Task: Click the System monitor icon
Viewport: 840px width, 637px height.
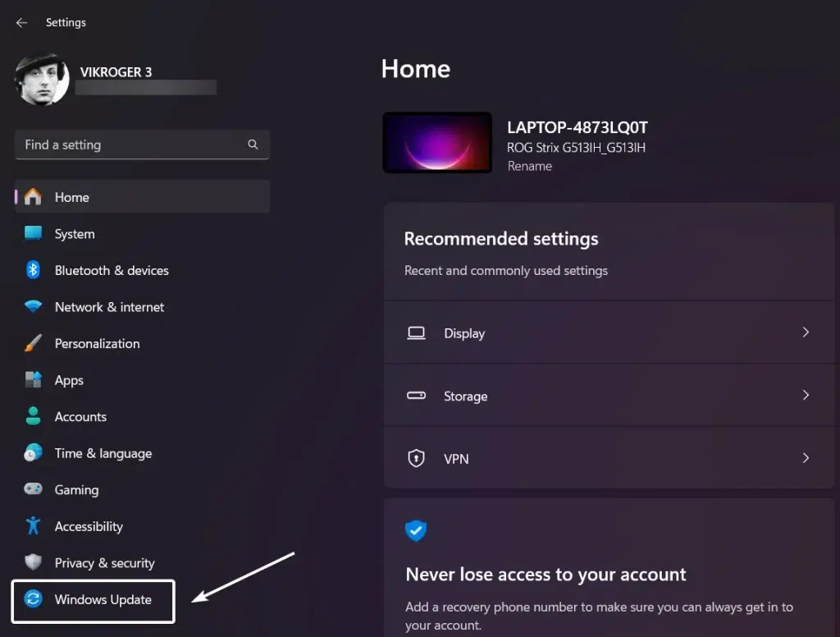Action: click(33, 233)
